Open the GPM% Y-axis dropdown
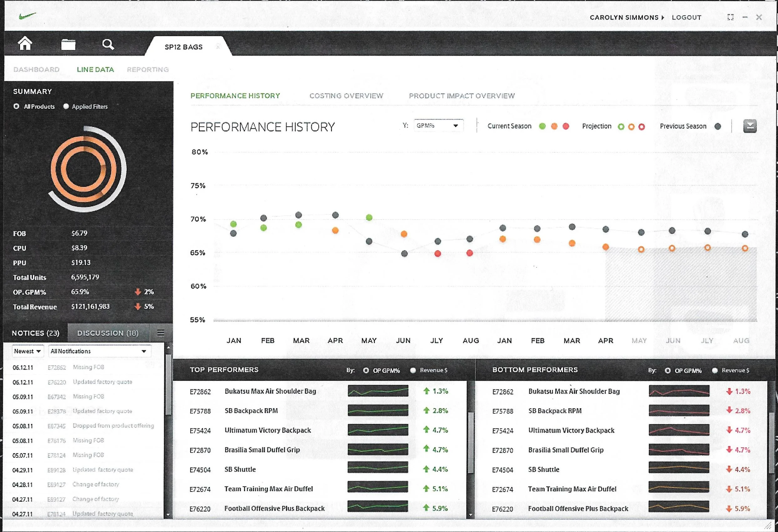The image size is (778, 532). 438,126
